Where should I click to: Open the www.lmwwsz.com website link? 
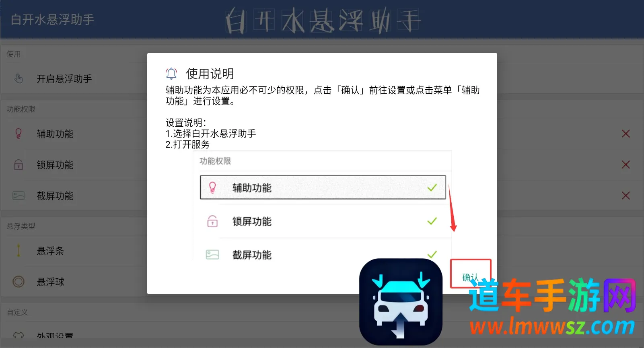click(x=552, y=326)
